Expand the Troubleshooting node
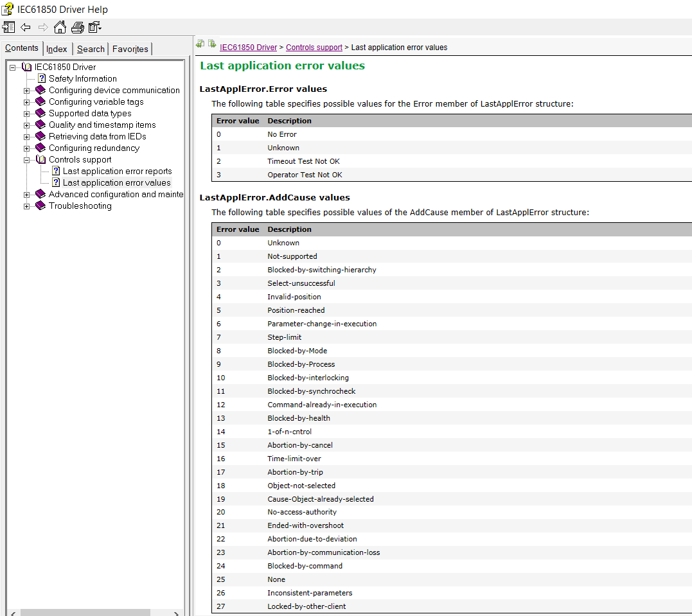 click(x=26, y=206)
